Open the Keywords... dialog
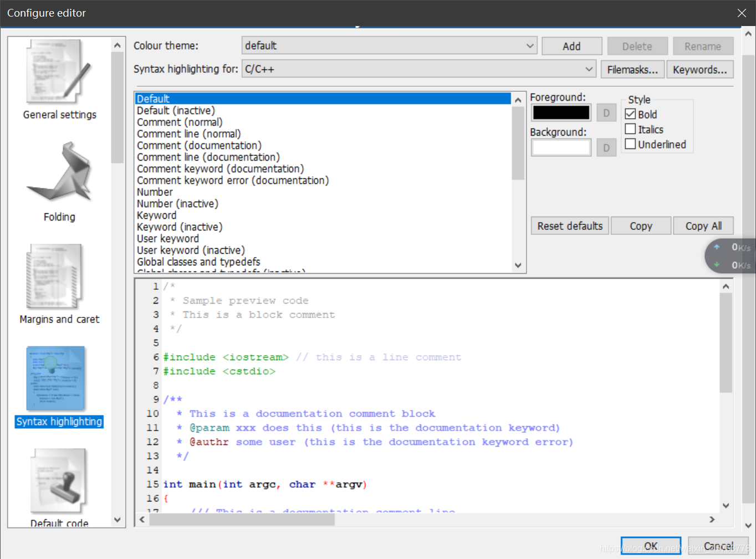The width and height of the screenshot is (756, 559). coord(700,69)
